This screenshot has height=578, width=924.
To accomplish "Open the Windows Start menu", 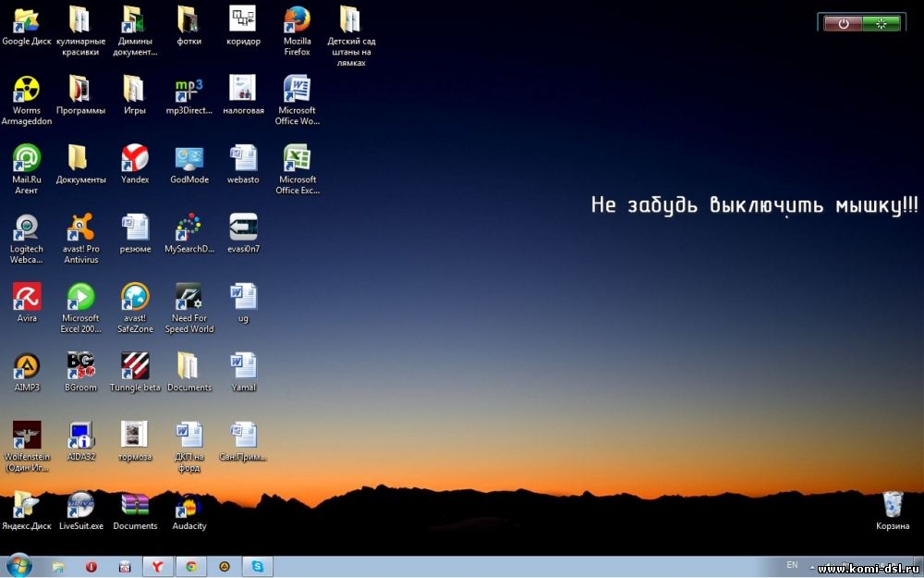I will [x=18, y=566].
